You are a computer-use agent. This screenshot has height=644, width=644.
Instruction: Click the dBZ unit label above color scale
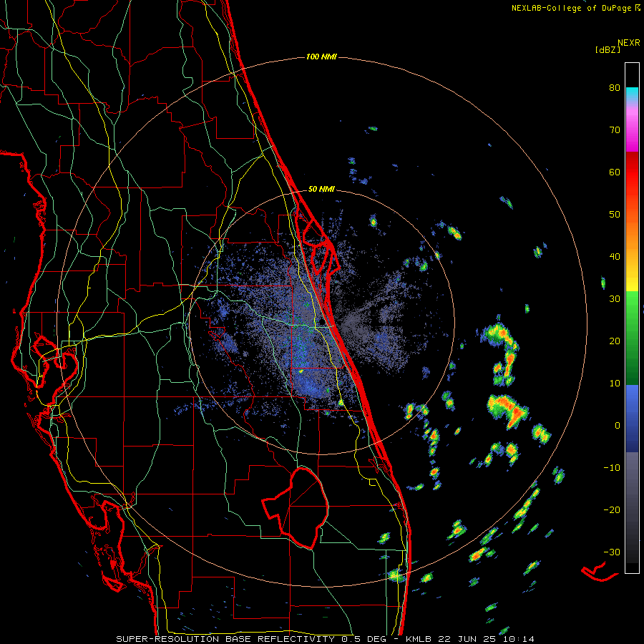click(x=608, y=49)
